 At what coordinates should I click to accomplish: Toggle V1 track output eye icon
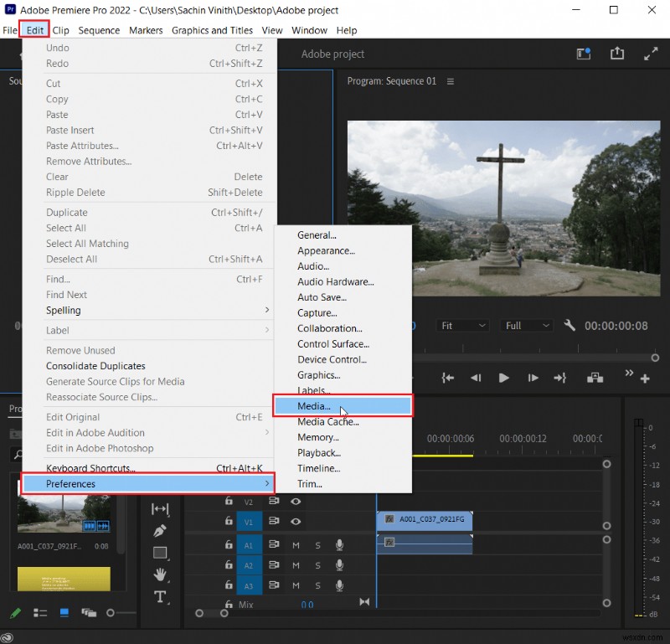coord(296,521)
